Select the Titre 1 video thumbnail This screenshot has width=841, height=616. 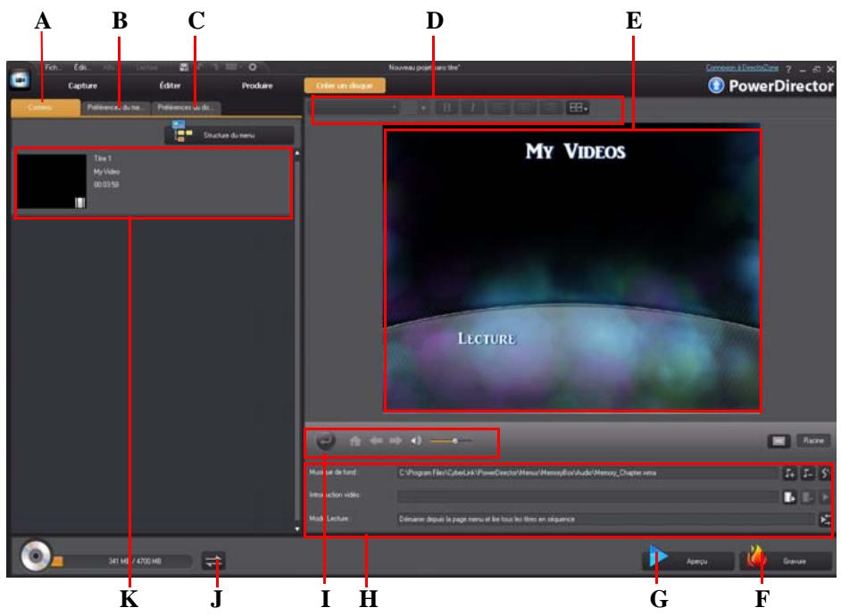52,182
